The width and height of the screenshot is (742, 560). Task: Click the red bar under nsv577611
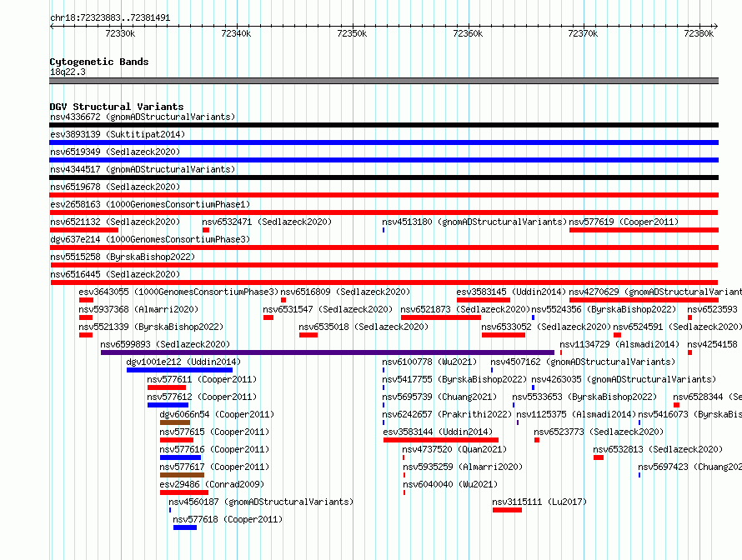167,387
